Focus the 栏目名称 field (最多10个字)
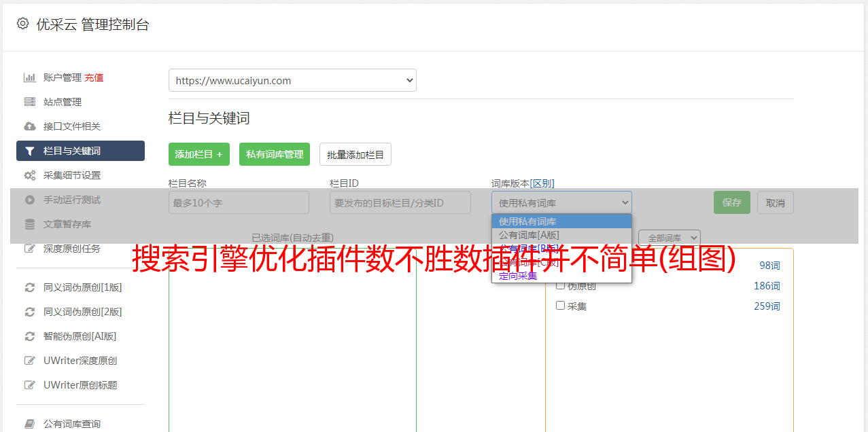 pos(239,202)
